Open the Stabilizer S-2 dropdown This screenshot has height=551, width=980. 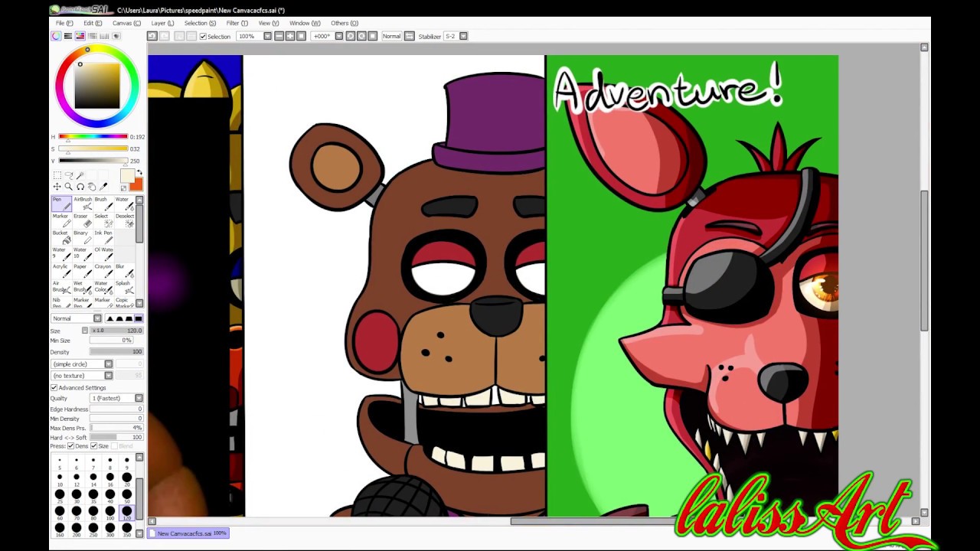click(464, 36)
